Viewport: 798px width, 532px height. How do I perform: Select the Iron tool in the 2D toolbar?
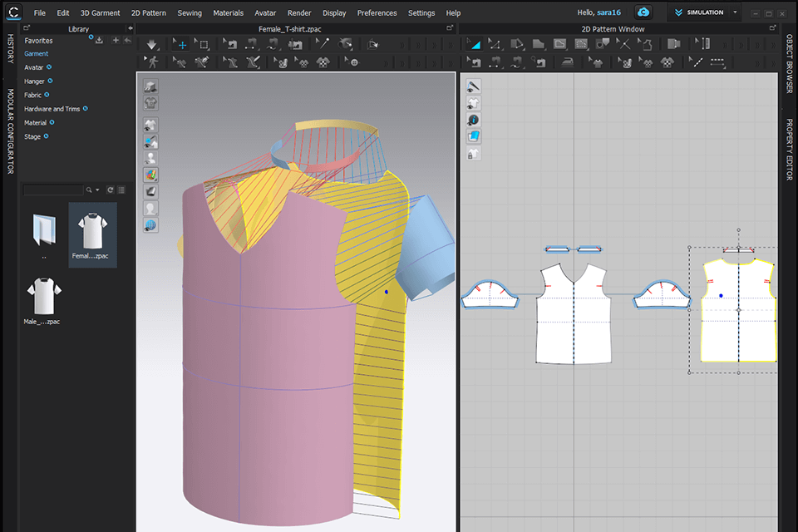click(569, 63)
